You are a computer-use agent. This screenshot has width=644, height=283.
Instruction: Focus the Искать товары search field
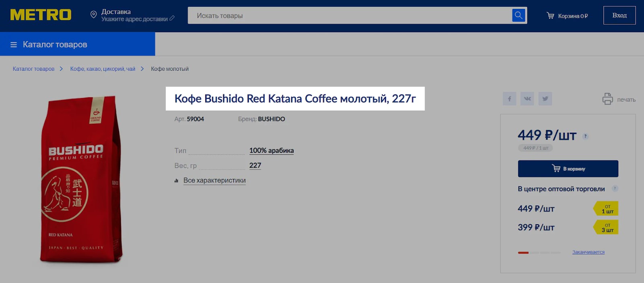coord(350,16)
